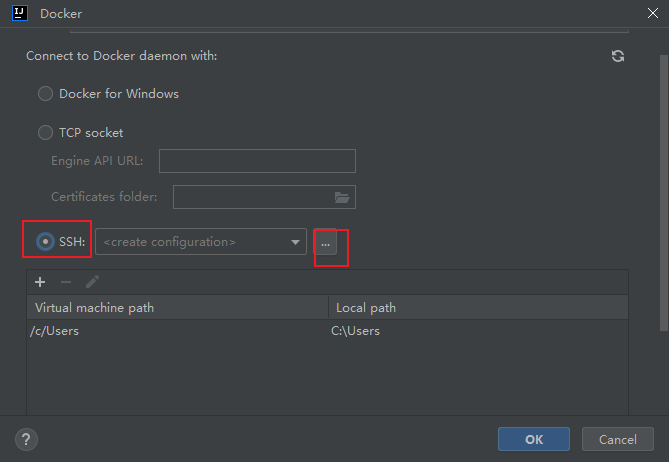The image size is (669, 462).
Task: Select the TCP socket radio option
Action: 46,133
